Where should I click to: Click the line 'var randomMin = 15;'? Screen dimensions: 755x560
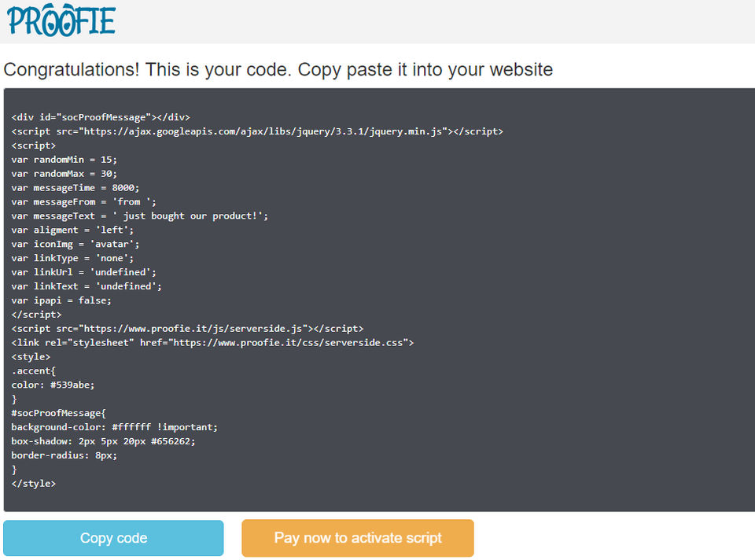point(64,160)
